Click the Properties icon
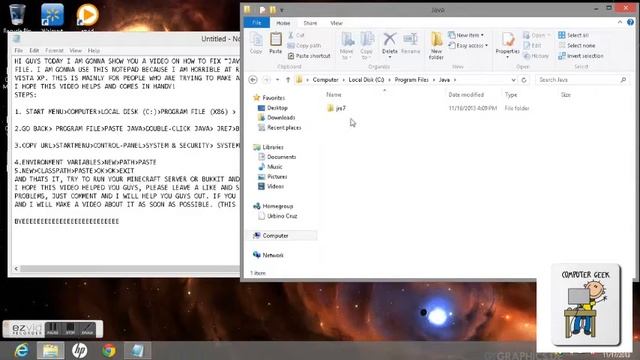 click(508, 40)
